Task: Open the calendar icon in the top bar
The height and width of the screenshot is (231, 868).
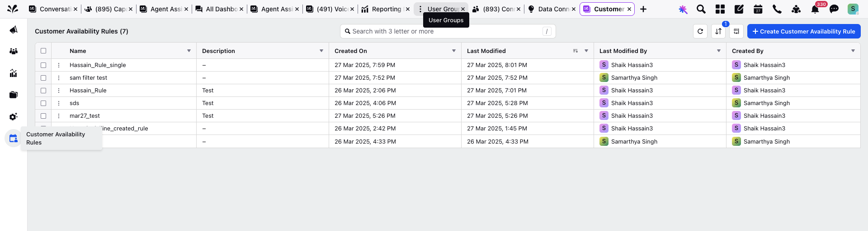Action: (x=758, y=9)
